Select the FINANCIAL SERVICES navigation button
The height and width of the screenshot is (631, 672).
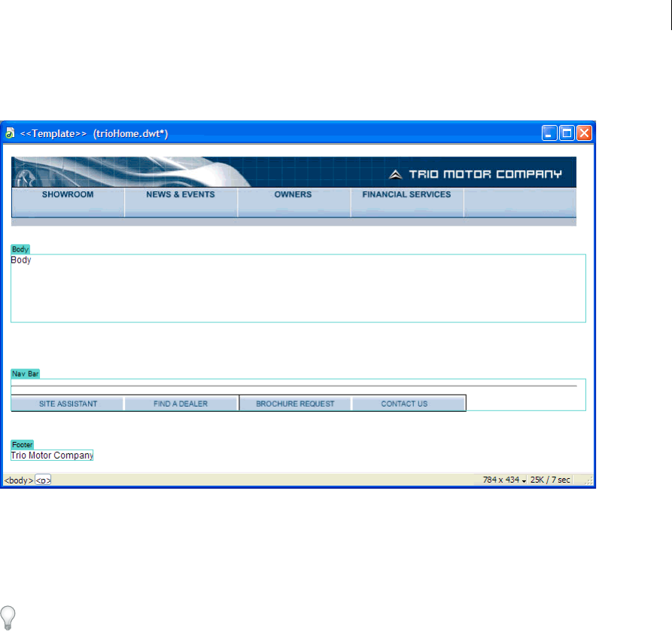point(406,202)
